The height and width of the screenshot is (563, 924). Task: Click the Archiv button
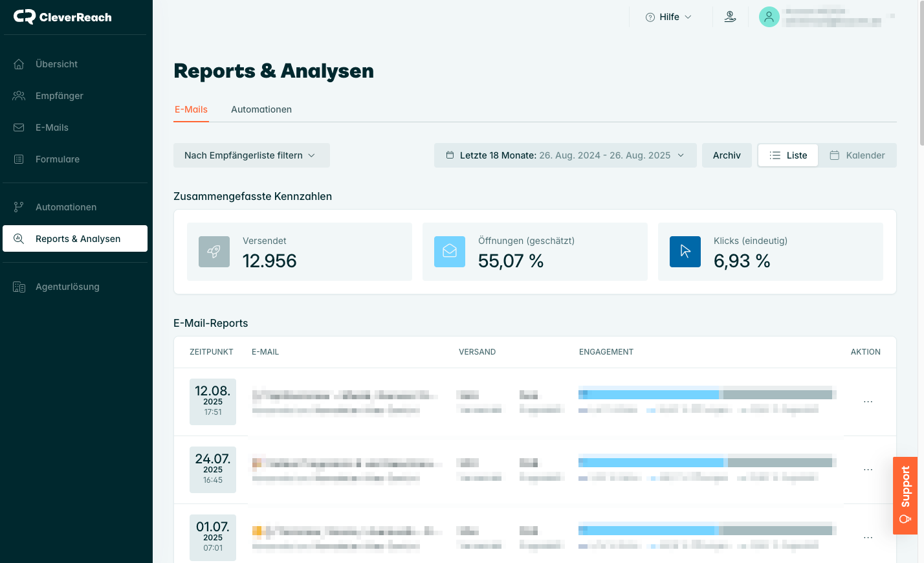[x=727, y=155]
